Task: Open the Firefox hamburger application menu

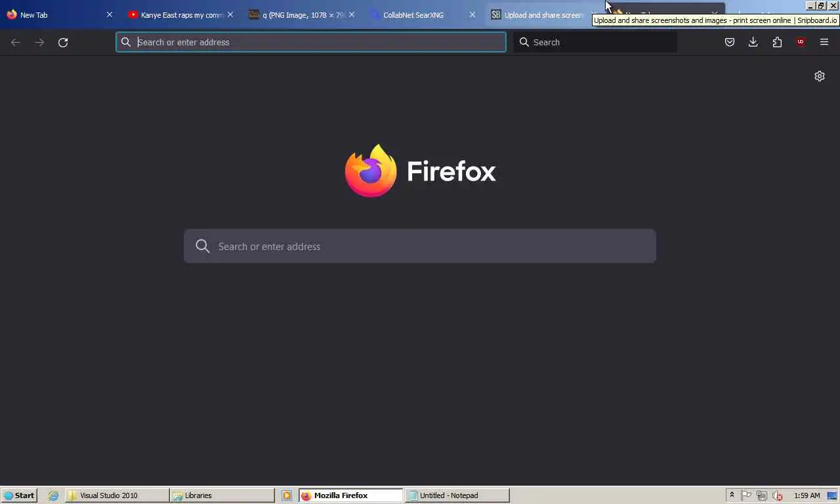Action: [x=824, y=42]
